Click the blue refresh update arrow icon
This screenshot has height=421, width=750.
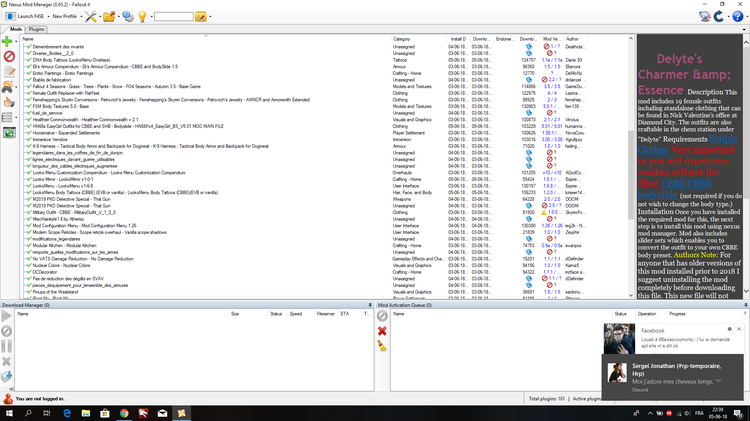pos(719,17)
